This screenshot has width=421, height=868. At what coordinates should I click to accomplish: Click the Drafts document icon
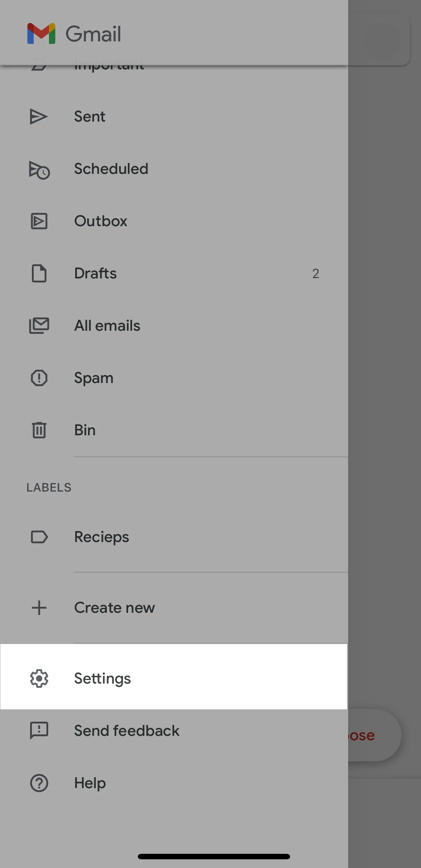[x=39, y=273]
